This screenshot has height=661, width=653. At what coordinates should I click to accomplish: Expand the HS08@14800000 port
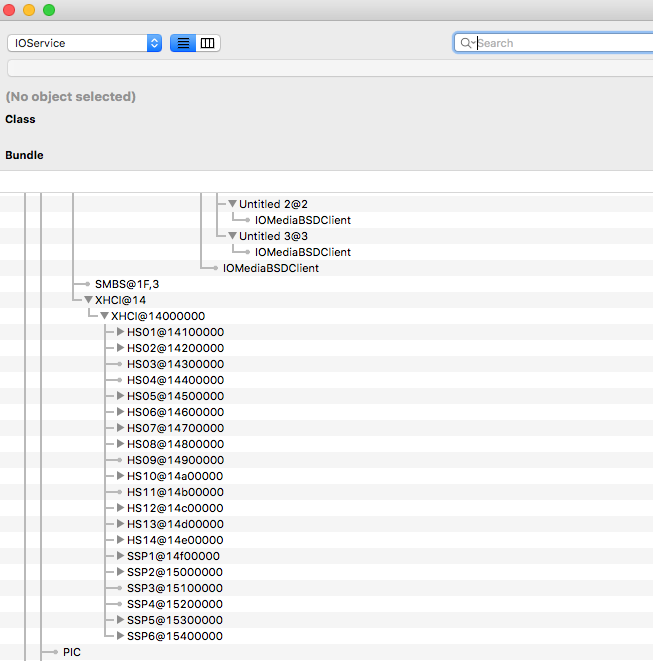(x=120, y=444)
